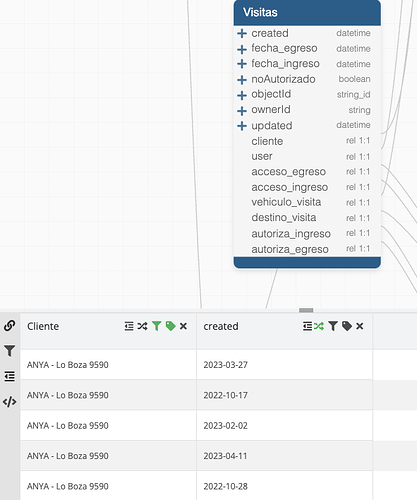The image size is (417, 500).
Task: Remove the Cliente column with X
Action: click(183, 326)
